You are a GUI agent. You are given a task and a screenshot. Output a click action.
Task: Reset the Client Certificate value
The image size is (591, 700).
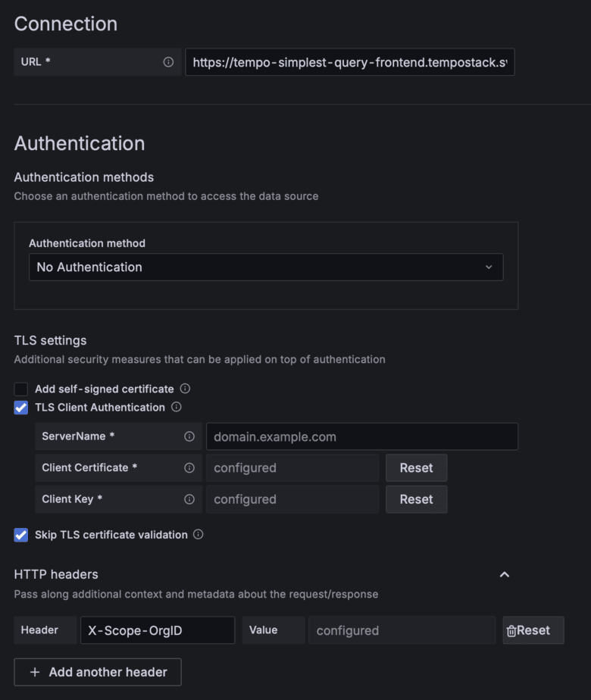[x=416, y=467]
